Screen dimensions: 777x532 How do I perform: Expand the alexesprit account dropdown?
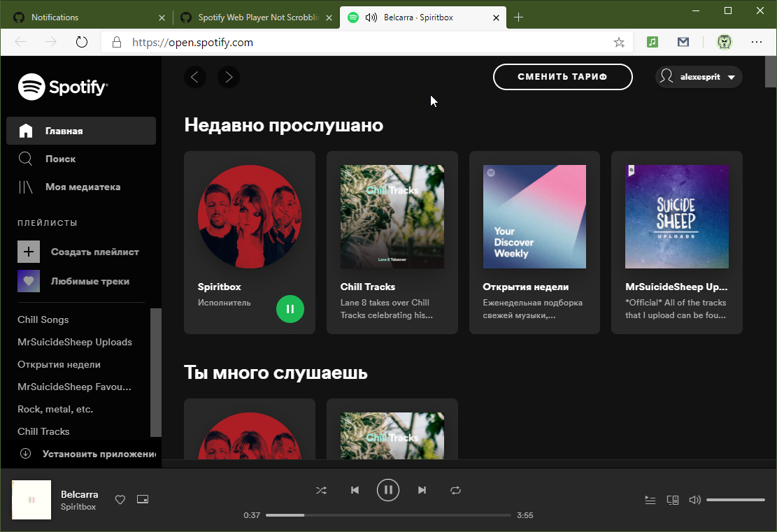pyautogui.click(x=699, y=77)
